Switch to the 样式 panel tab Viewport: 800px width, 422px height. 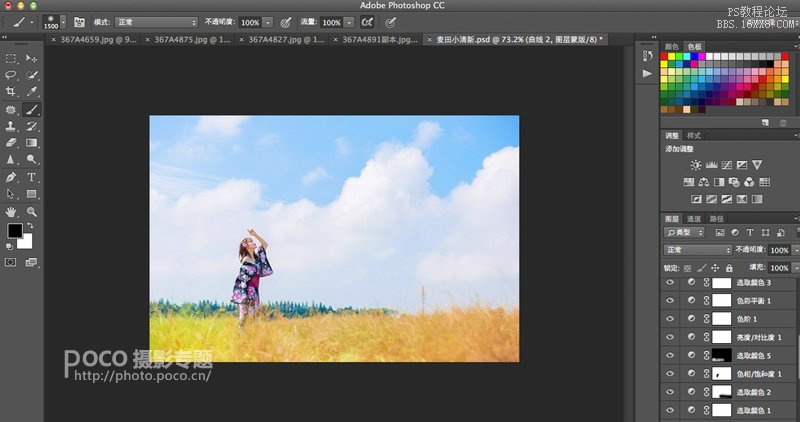(693, 136)
